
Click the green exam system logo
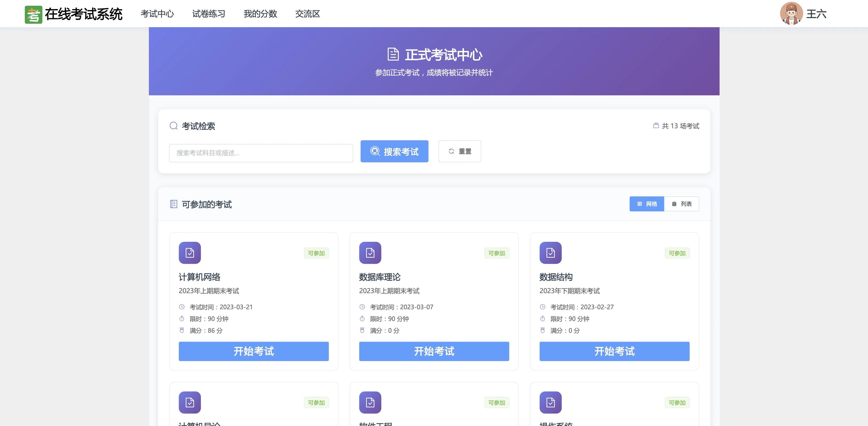pos(33,15)
